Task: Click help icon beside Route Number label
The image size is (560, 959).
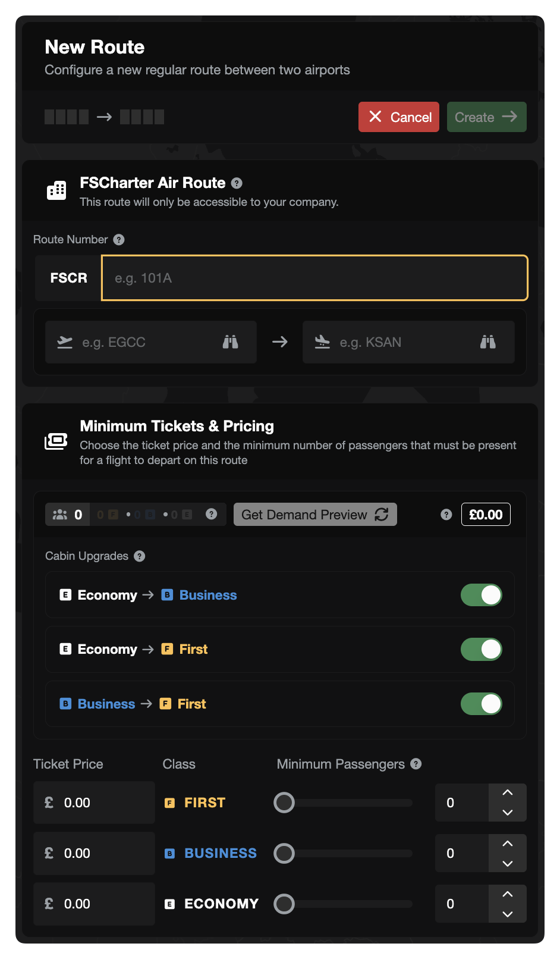Action: click(x=119, y=240)
